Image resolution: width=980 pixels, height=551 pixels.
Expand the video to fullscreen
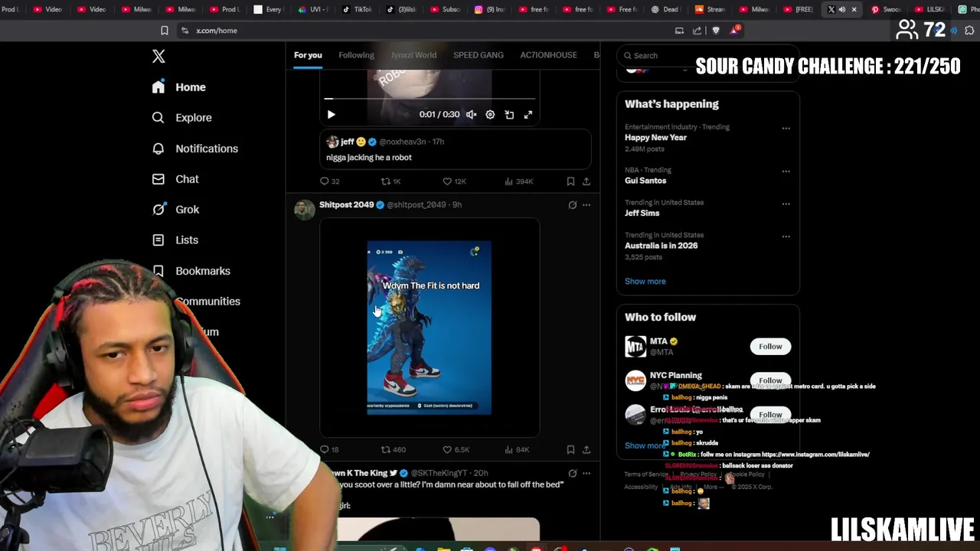528,115
